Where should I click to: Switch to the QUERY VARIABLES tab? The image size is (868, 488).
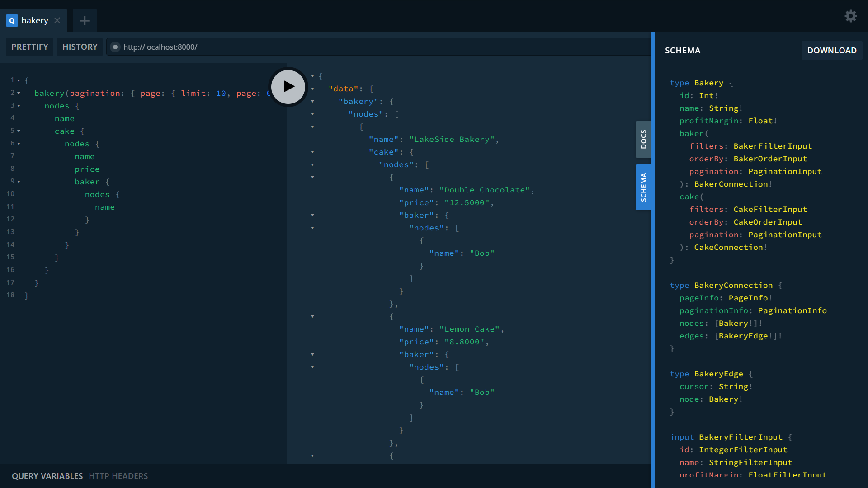tap(47, 476)
